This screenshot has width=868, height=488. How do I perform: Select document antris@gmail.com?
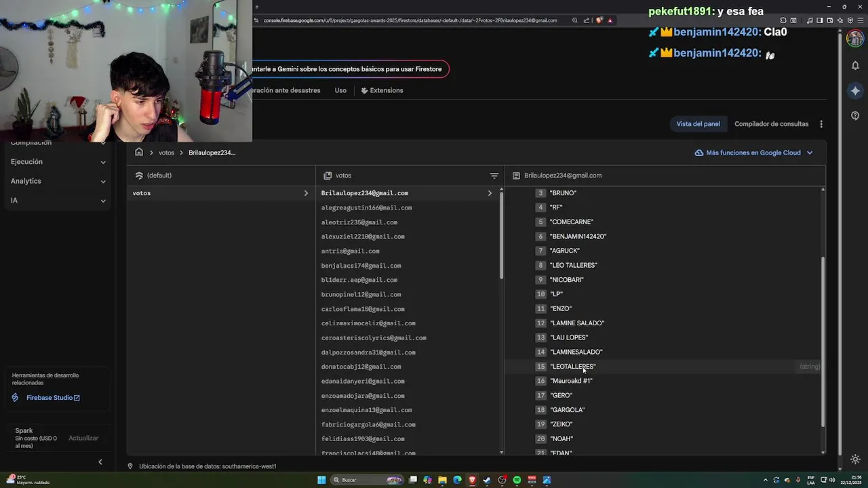350,251
